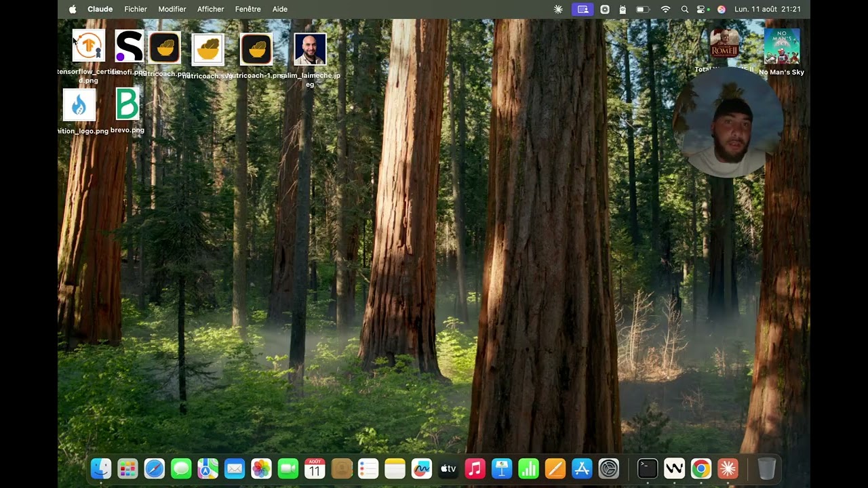The width and height of the screenshot is (868, 488).
Task: Click the date and time Lun. 11 août
Action: pos(768,9)
